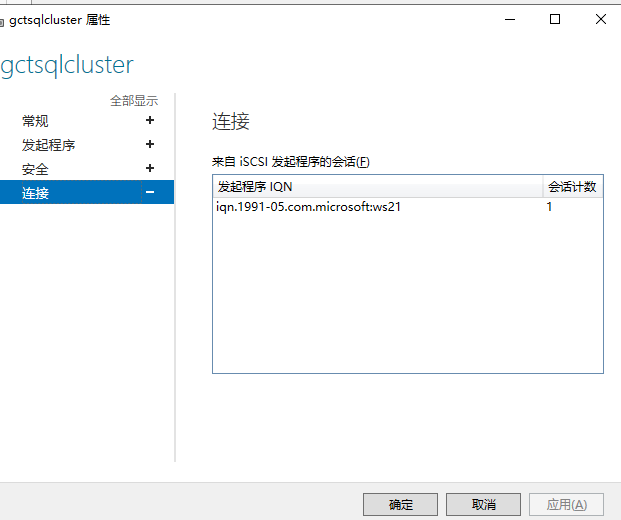Click the 全部显示 link

[134, 101]
